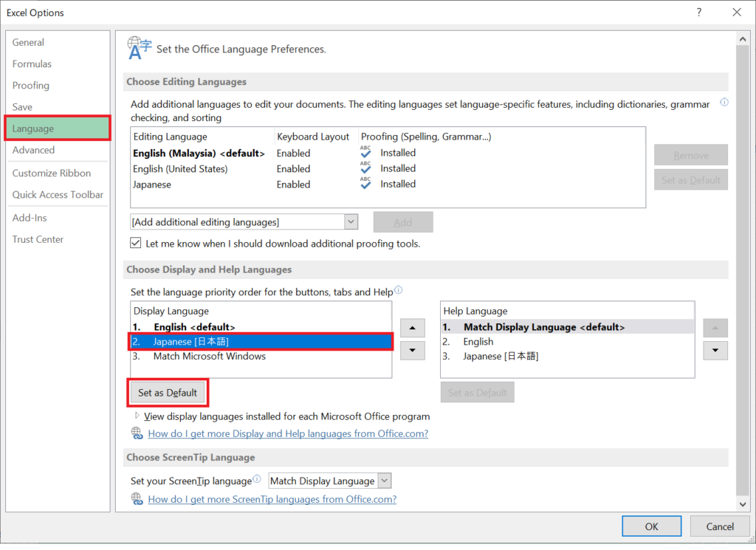Expand View display languages installed section
Viewport: 756px width, 550px height.
(x=137, y=416)
